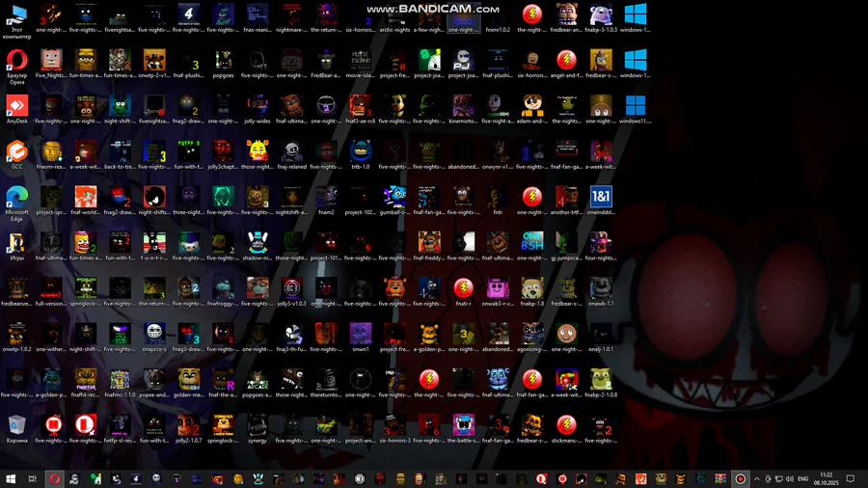Select the stickmans desktop icon

tap(566, 428)
